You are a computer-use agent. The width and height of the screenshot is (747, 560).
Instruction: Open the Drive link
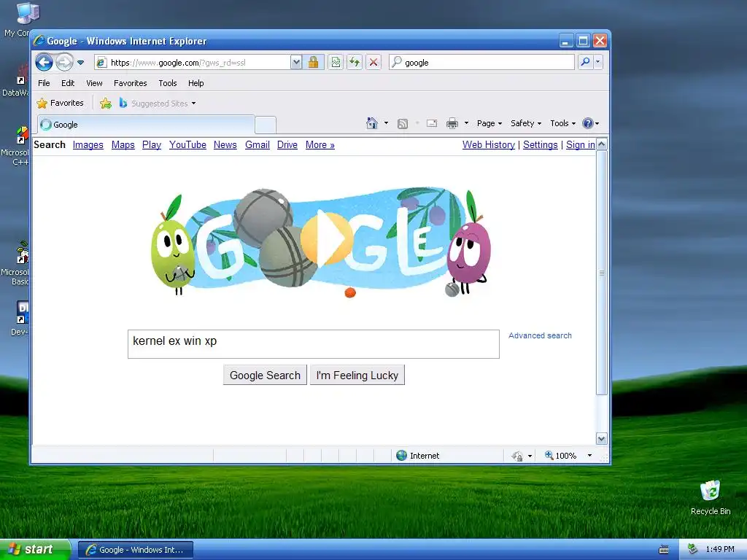[x=287, y=145]
